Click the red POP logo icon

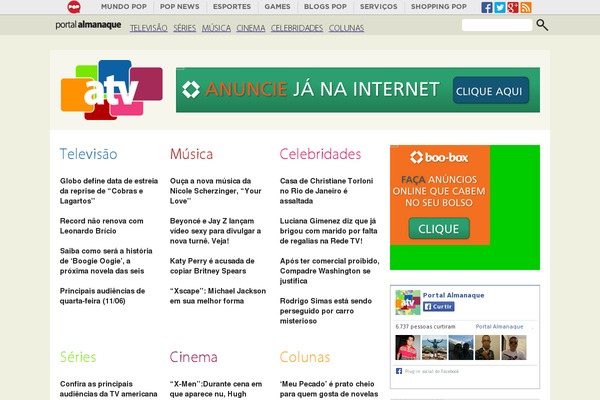74,7
